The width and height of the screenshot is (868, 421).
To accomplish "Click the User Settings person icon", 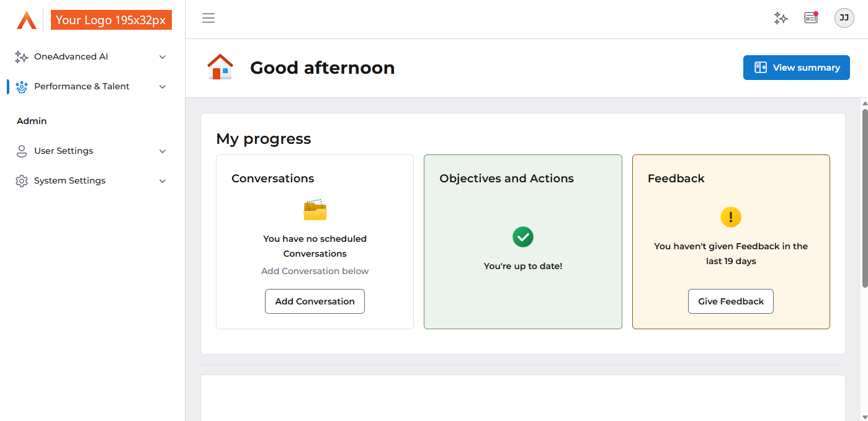I will [x=22, y=151].
